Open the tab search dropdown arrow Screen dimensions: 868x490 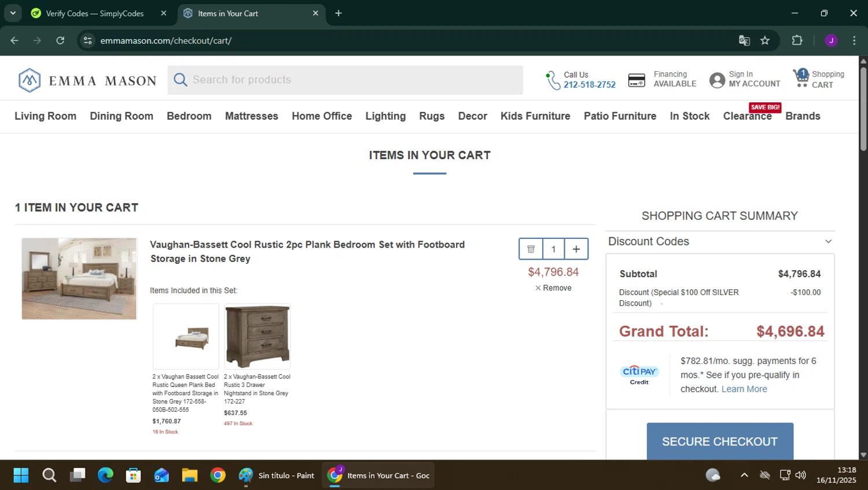13,13
